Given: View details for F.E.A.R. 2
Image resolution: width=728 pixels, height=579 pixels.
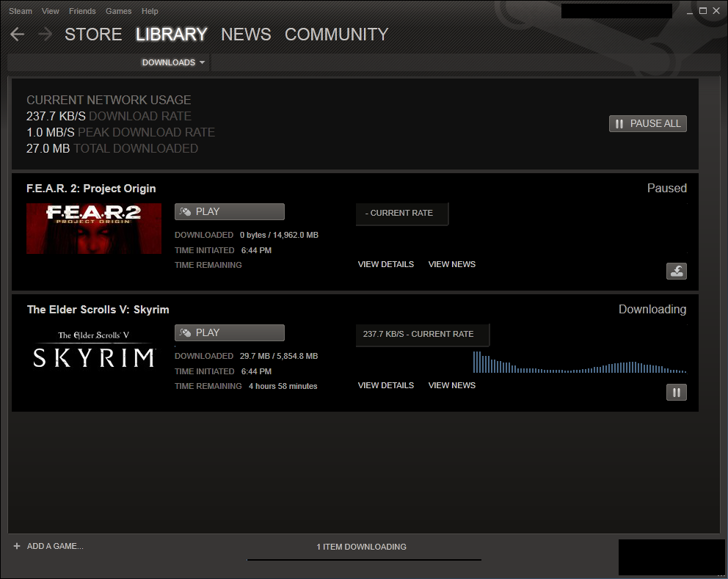Looking at the screenshot, I should 385,264.
